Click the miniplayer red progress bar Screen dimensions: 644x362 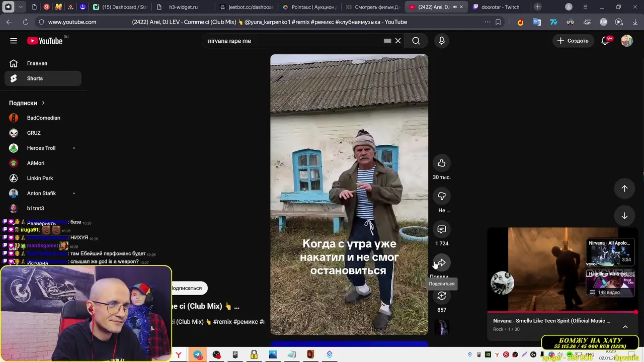(563, 312)
